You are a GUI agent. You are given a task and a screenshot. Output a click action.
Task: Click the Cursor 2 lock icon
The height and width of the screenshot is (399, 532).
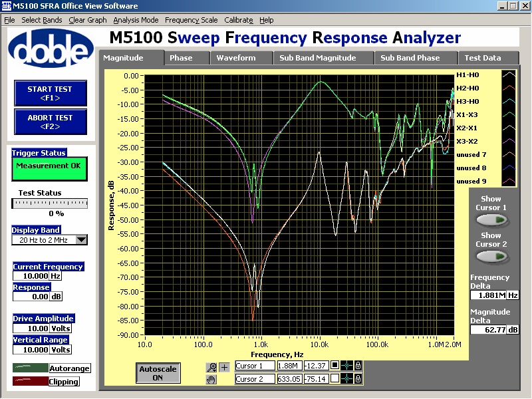358,378
